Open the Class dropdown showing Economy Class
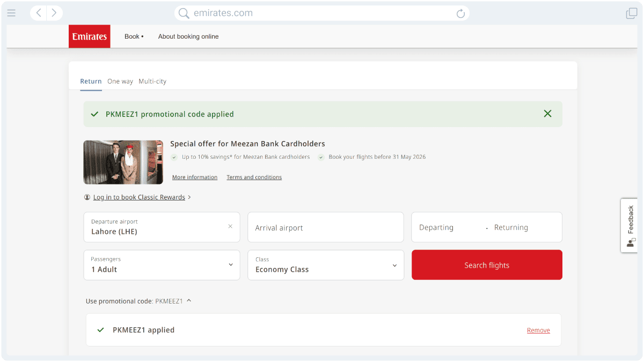The image size is (644, 362). [x=325, y=264]
